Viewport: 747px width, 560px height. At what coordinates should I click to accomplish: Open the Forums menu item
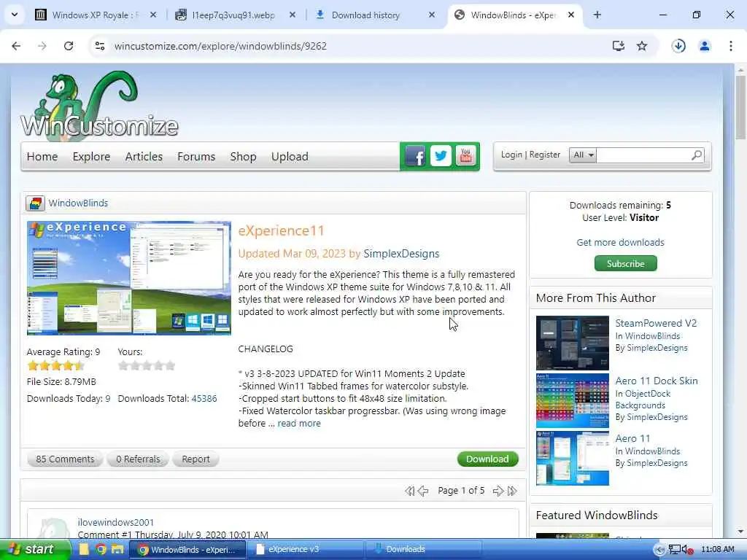[x=196, y=157]
